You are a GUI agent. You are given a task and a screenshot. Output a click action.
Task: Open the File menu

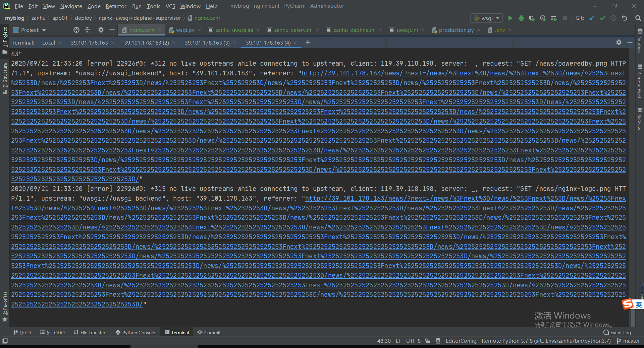click(x=19, y=6)
